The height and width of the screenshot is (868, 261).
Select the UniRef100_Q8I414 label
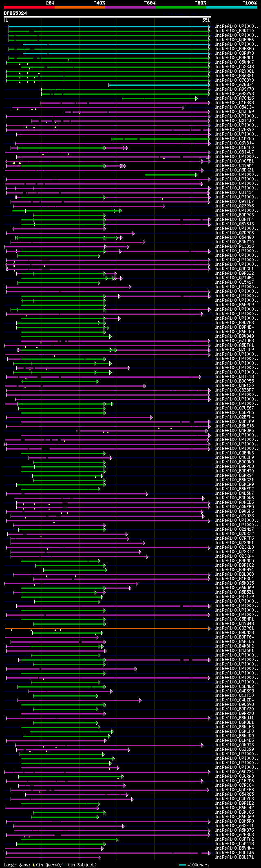click(x=234, y=192)
